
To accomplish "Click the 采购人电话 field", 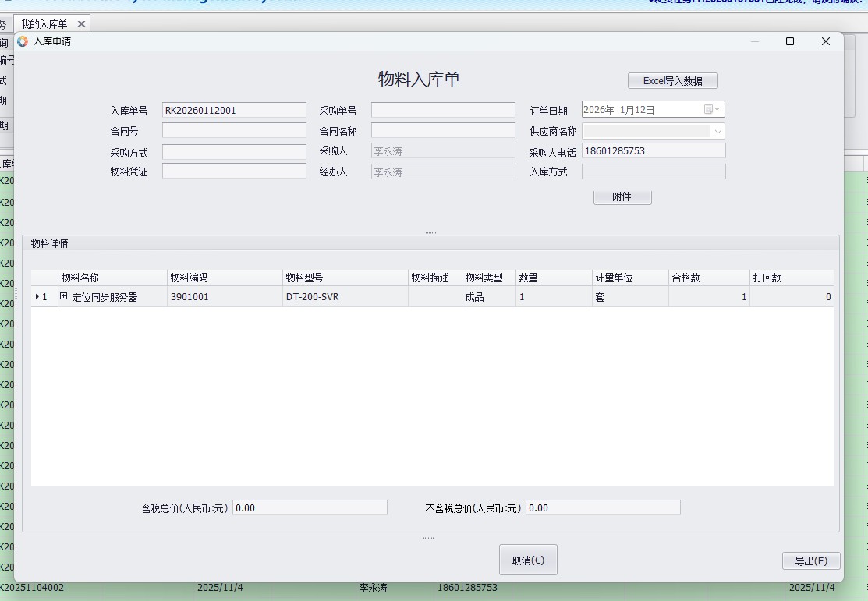I will tap(653, 151).
